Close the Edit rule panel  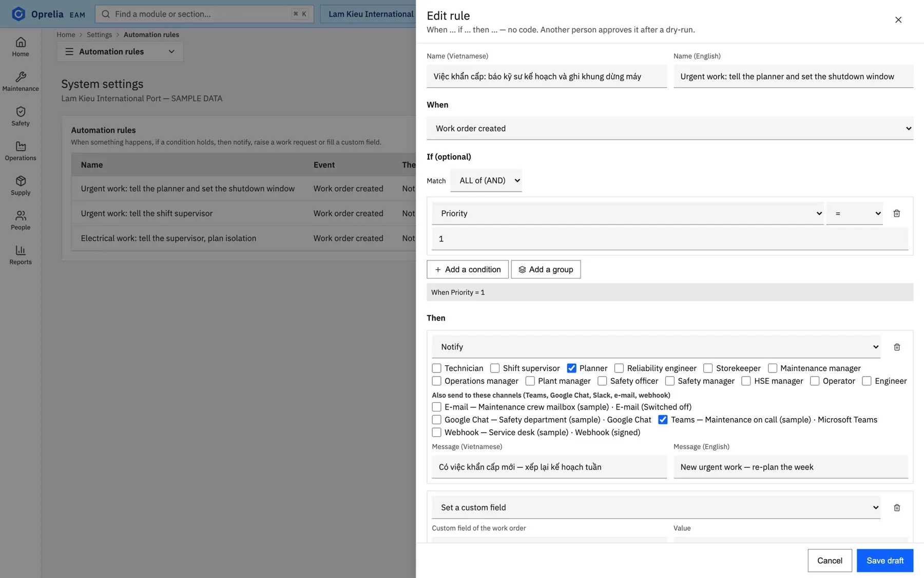click(898, 20)
